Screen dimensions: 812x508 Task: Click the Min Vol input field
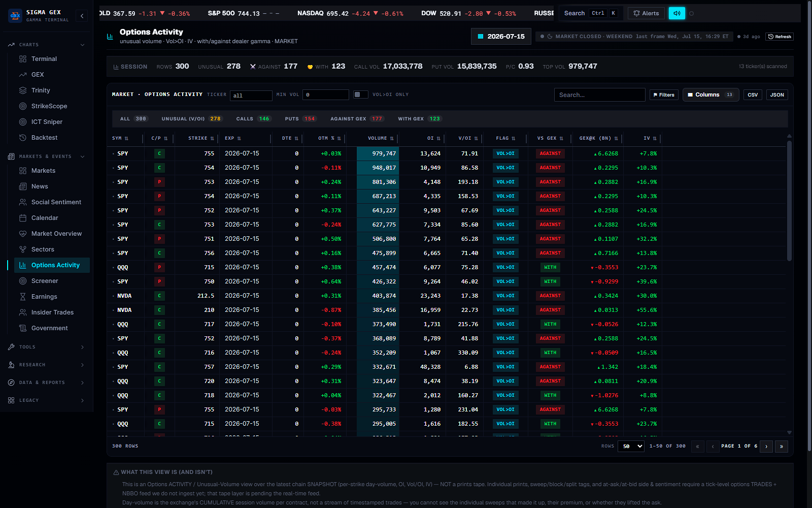coord(325,94)
